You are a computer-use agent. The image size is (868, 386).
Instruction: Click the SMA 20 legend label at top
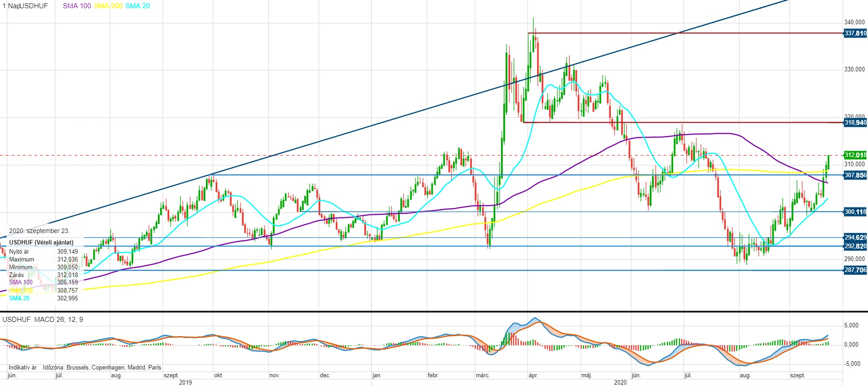tap(138, 6)
